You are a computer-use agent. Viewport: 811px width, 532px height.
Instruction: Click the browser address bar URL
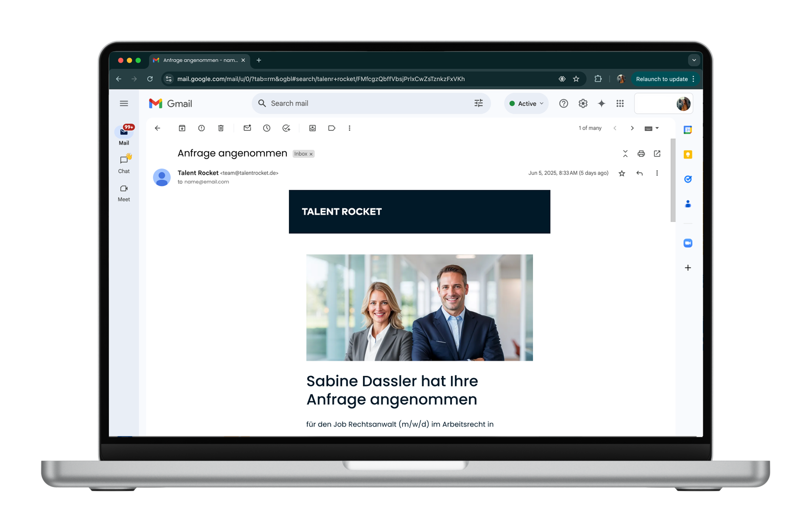click(x=321, y=79)
